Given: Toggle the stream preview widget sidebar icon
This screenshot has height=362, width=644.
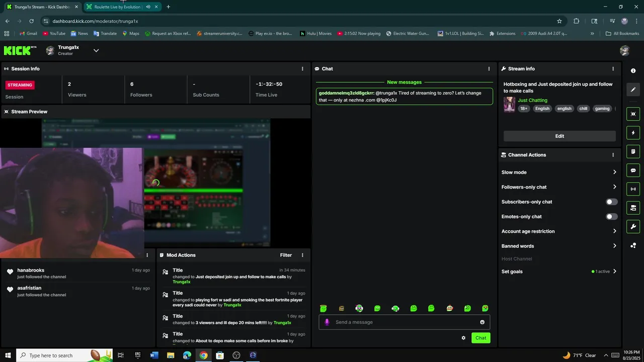Looking at the screenshot, I should (633, 114).
